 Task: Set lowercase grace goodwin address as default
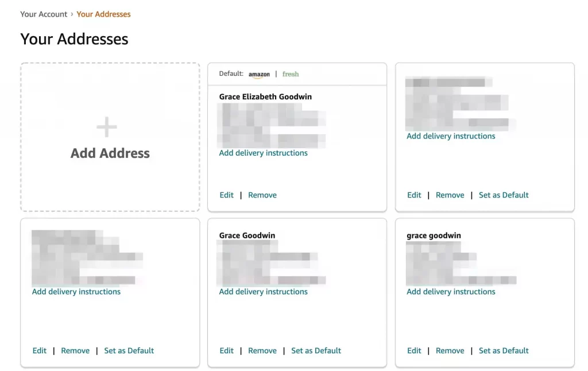[x=504, y=351]
